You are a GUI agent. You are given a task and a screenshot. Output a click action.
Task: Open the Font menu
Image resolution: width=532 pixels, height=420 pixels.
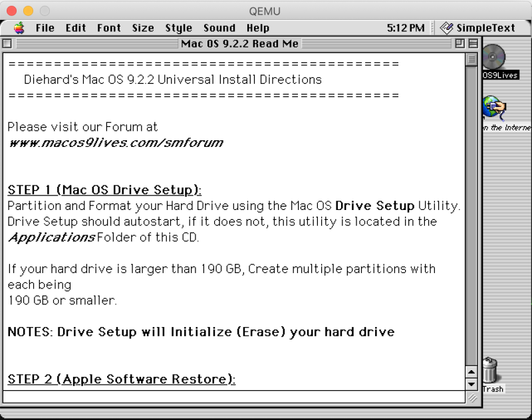[109, 28]
